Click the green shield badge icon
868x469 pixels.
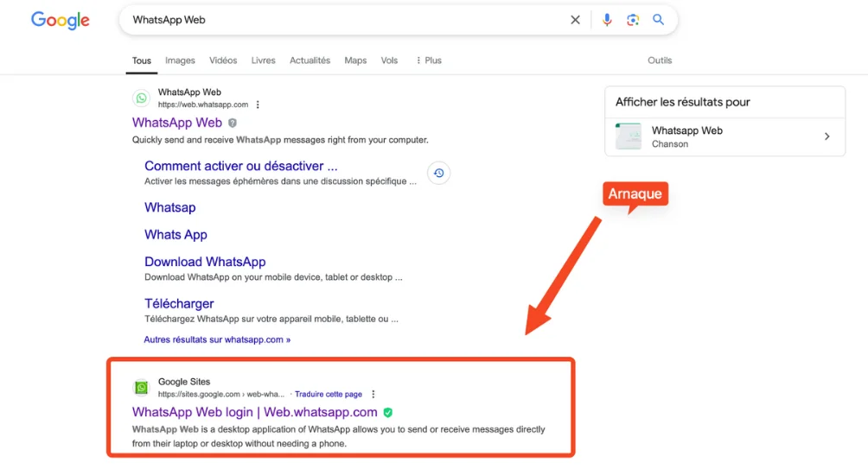coord(388,413)
